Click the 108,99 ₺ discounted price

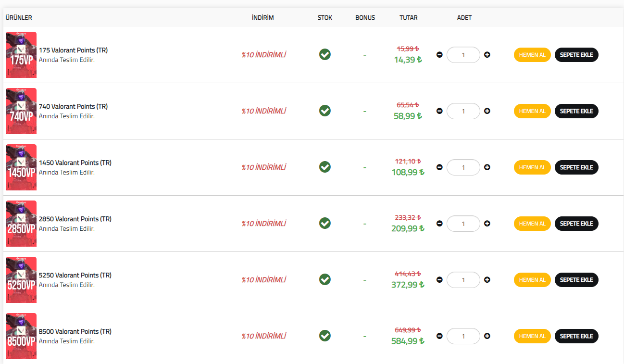(408, 172)
